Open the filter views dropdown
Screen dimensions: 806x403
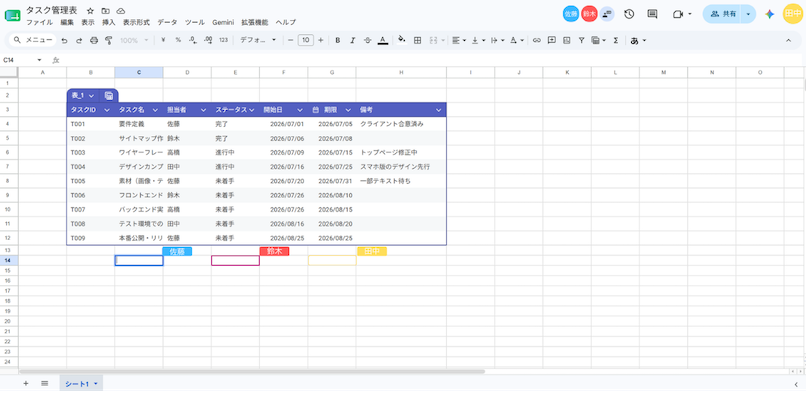pyautogui.click(x=598, y=40)
